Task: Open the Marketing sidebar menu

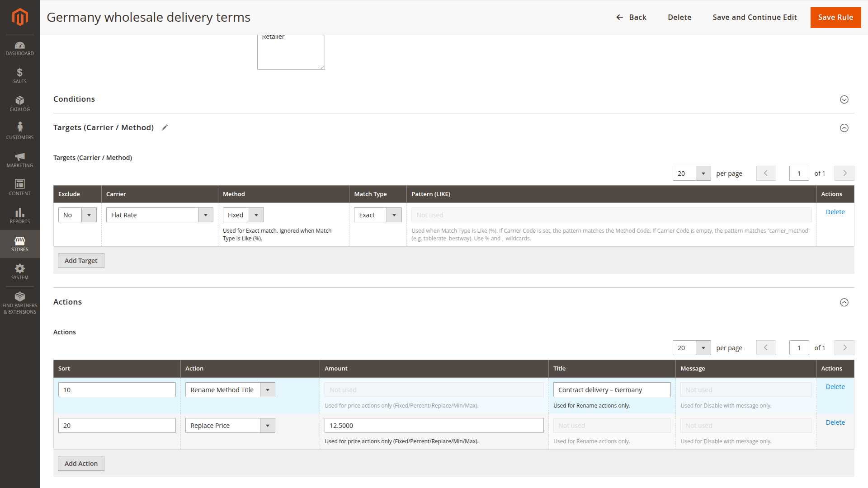Action: point(20,160)
